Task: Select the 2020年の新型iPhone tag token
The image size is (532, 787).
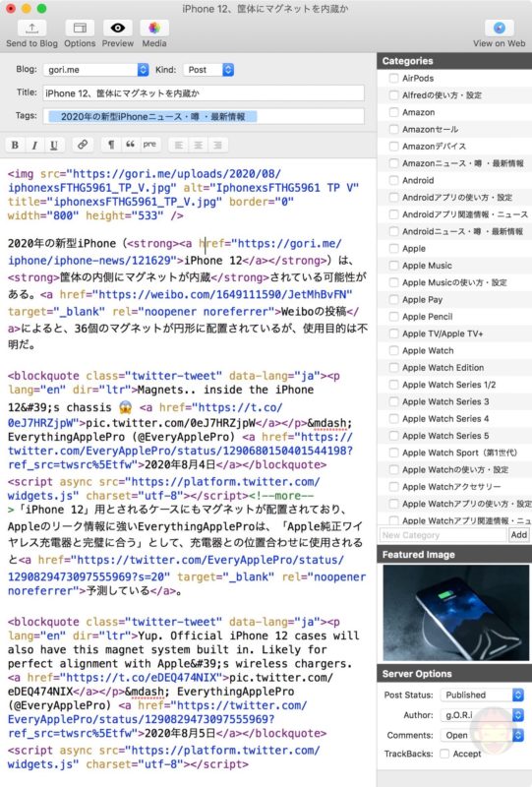Action: (x=153, y=116)
